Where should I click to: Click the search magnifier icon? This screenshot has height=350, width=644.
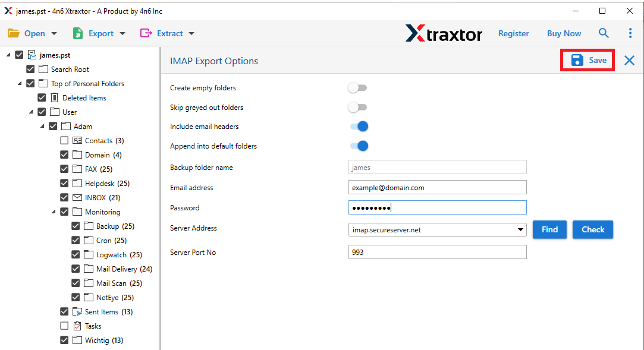click(604, 33)
